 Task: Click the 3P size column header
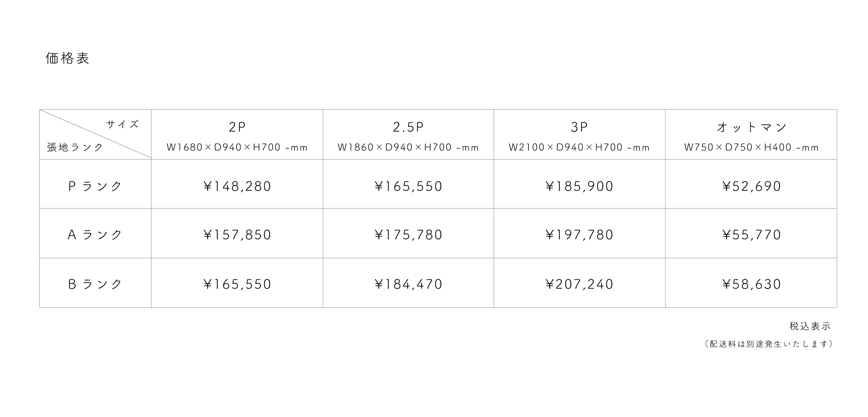point(579,128)
